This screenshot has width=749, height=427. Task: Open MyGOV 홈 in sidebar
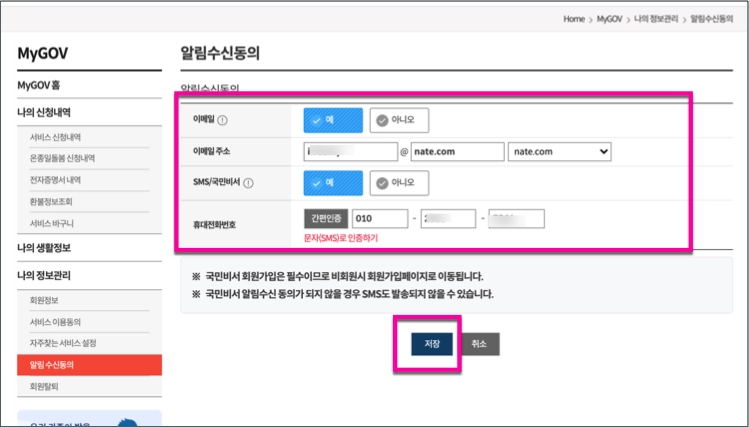[x=39, y=85]
